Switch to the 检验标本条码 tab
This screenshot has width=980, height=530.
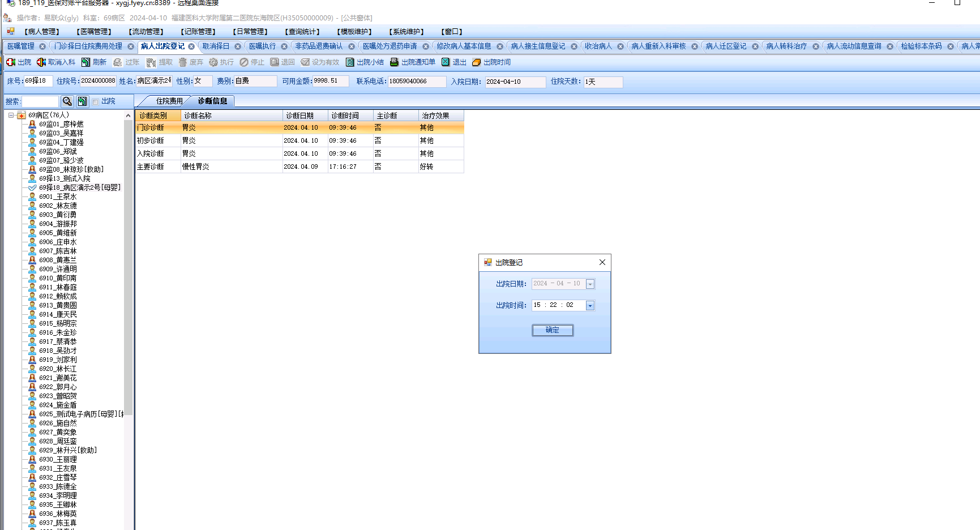(x=921, y=46)
